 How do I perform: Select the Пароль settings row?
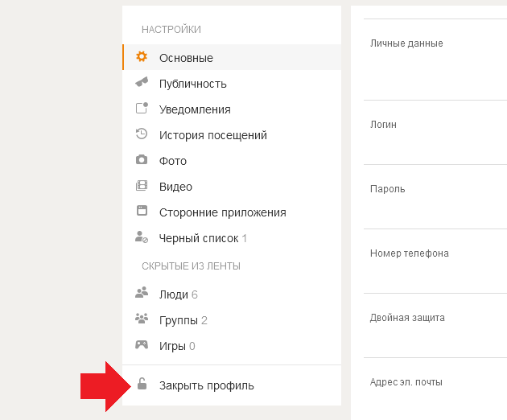[435, 196]
